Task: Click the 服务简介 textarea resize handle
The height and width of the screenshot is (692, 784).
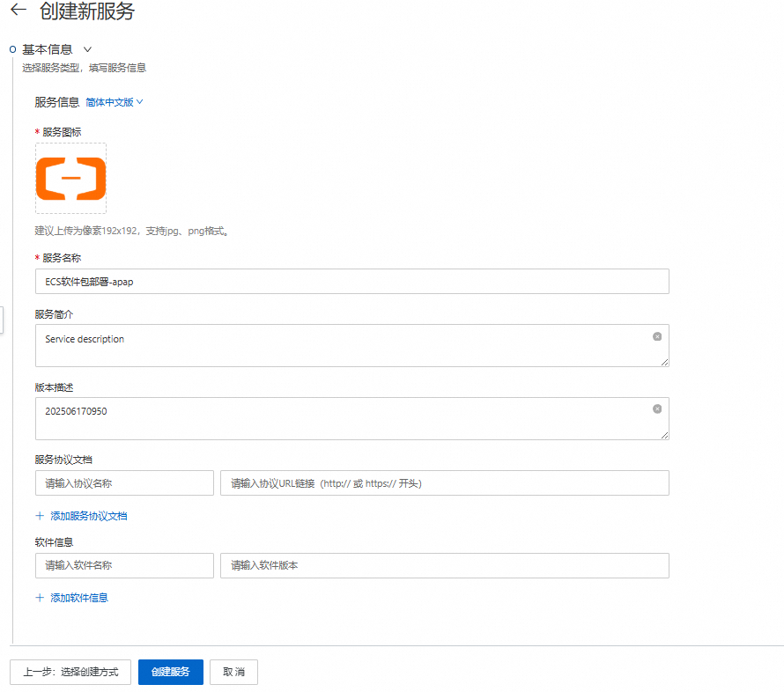Action: pyautogui.click(x=664, y=362)
